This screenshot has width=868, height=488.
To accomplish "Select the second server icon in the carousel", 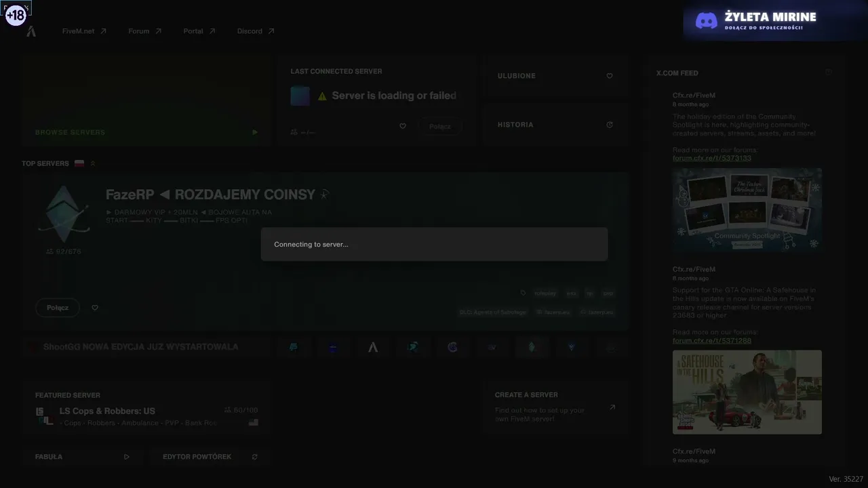I will [x=333, y=347].
